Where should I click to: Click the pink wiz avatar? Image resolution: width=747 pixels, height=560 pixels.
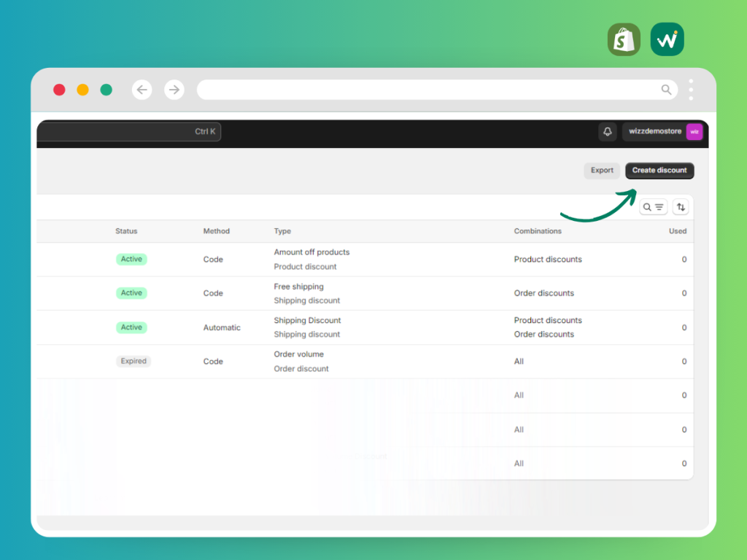[694, 131]
